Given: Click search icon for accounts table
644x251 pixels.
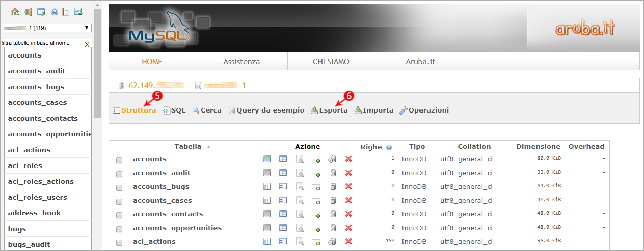Looking at the screenshot, I should click(300, 159).
